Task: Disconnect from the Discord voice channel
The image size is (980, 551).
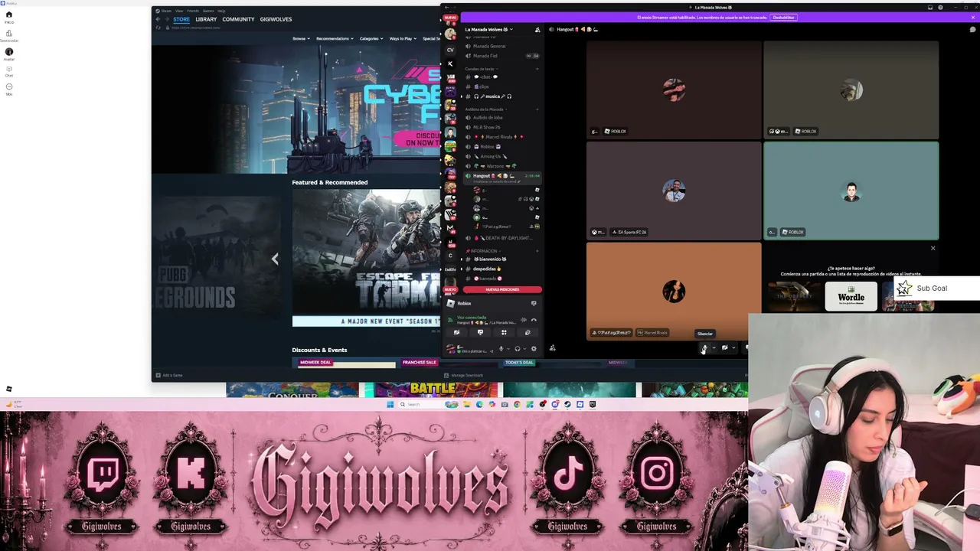Action: click(534, 320)
